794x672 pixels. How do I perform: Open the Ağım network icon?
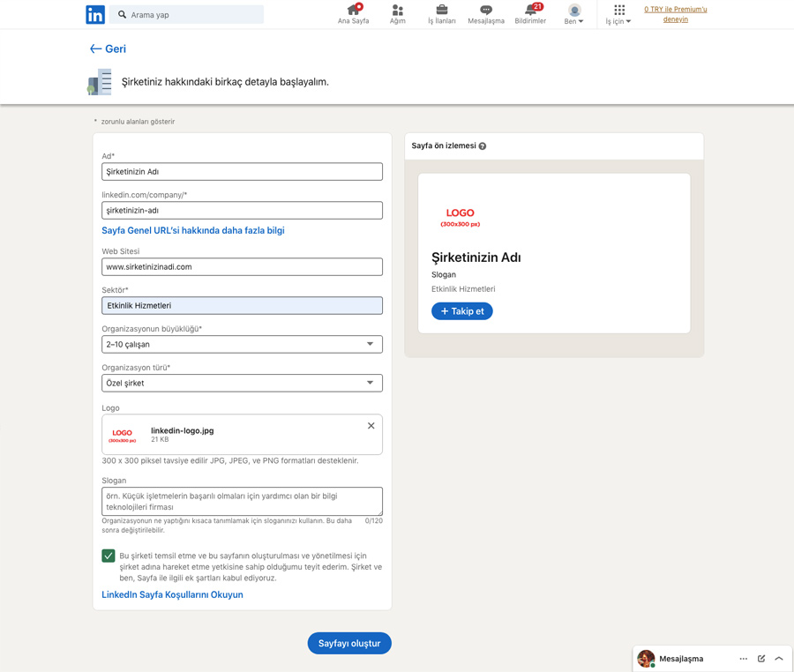(397, 14)
